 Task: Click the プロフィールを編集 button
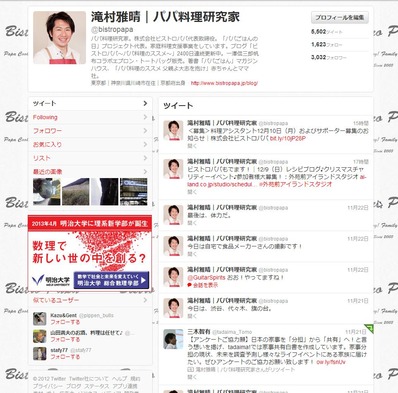[340, 18]
